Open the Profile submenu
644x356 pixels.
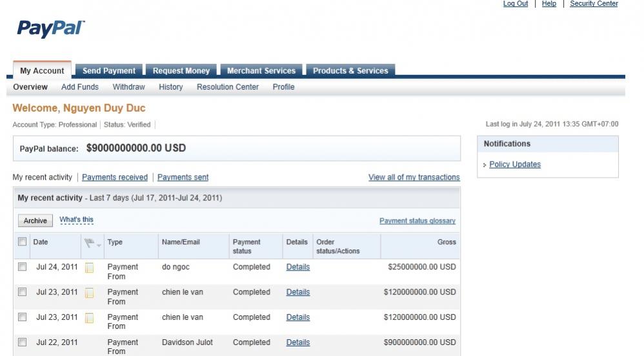coord(283,87)
